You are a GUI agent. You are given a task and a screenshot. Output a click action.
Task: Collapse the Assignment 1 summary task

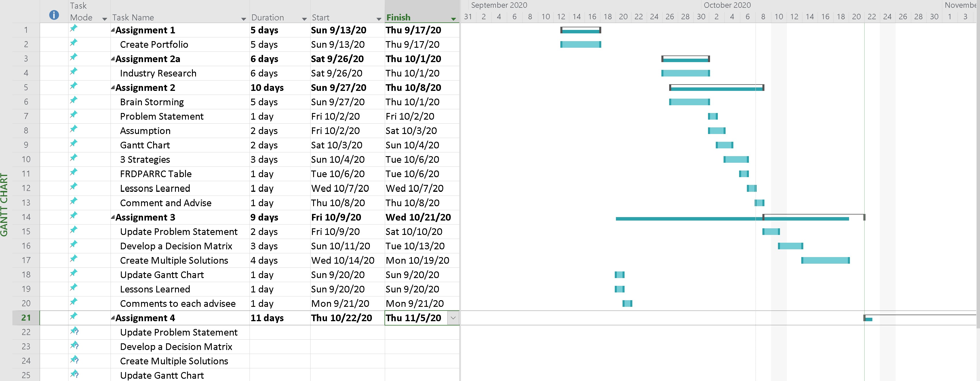coord(113,30)
